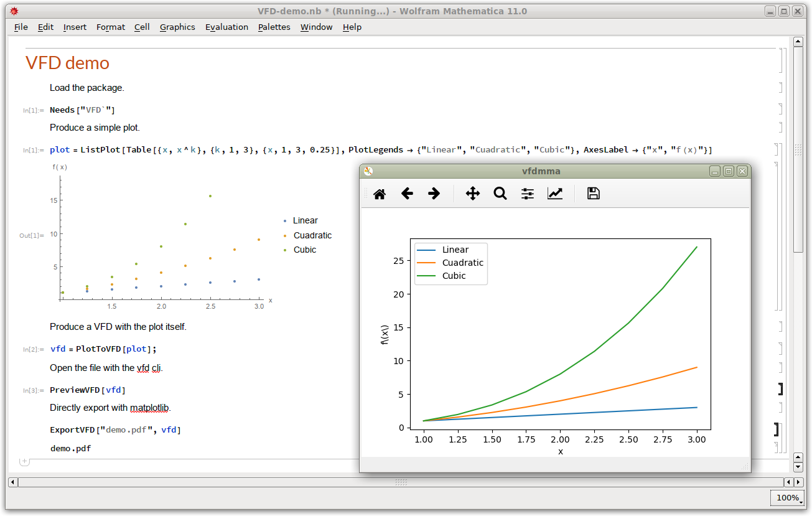
Task: Go forward to next view in vfdmma
Action: [434, 194]
